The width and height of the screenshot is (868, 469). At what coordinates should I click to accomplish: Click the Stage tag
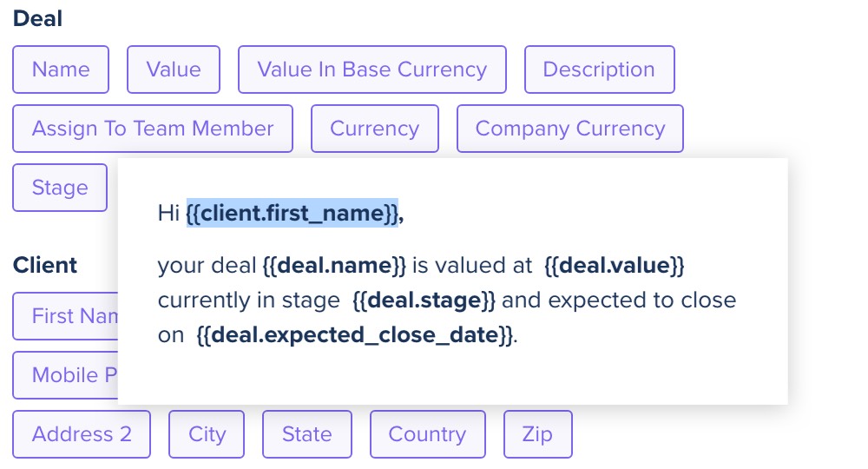click(x=60, y=187)
